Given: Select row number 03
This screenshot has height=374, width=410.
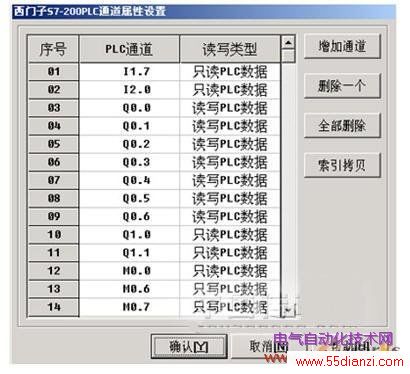Looking at the screenshot, I should click(x=54, y=108).
